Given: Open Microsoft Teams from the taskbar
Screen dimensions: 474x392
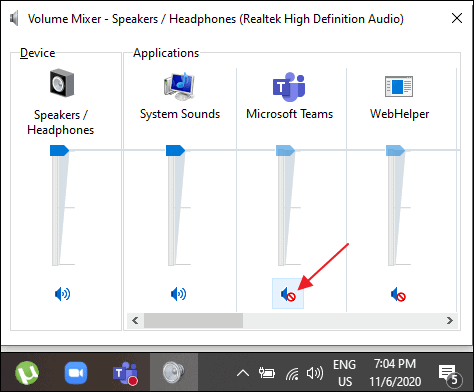Looking at the screenshot, I should [x=125, y=373].
